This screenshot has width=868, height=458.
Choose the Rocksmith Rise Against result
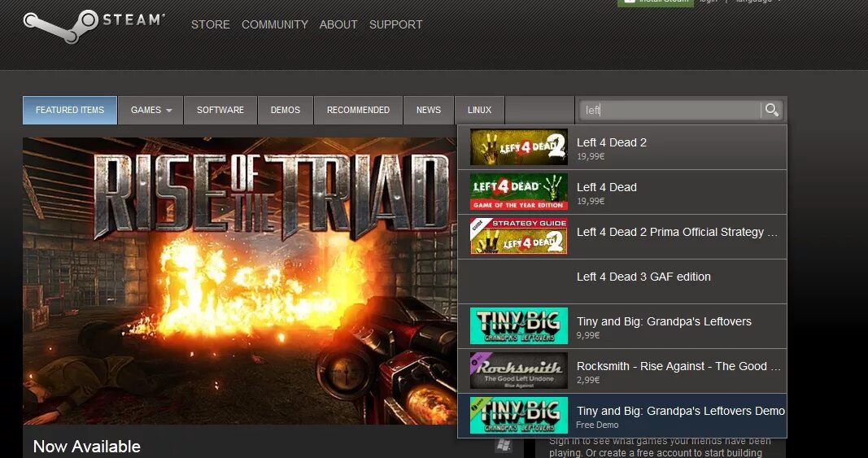point(622,371)
